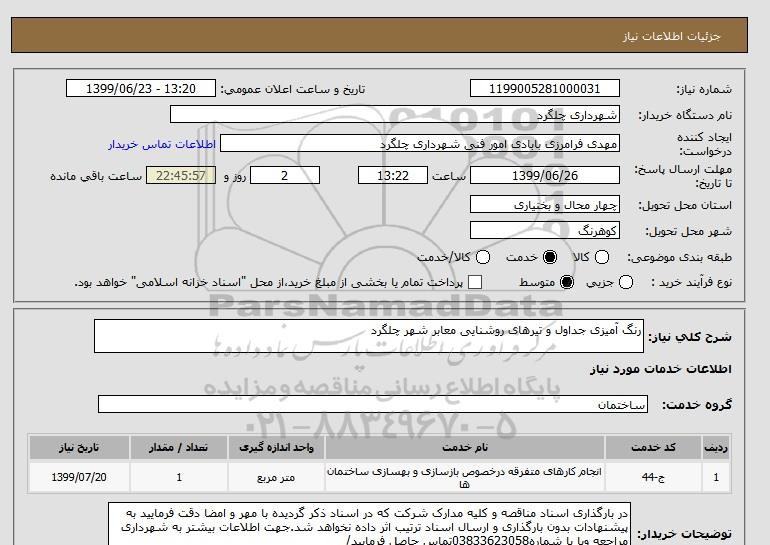Select the کالا/خدمت radio button
The height and width of the screenshot is (545, 770).
pyautogui.click(x=483, y=257)
